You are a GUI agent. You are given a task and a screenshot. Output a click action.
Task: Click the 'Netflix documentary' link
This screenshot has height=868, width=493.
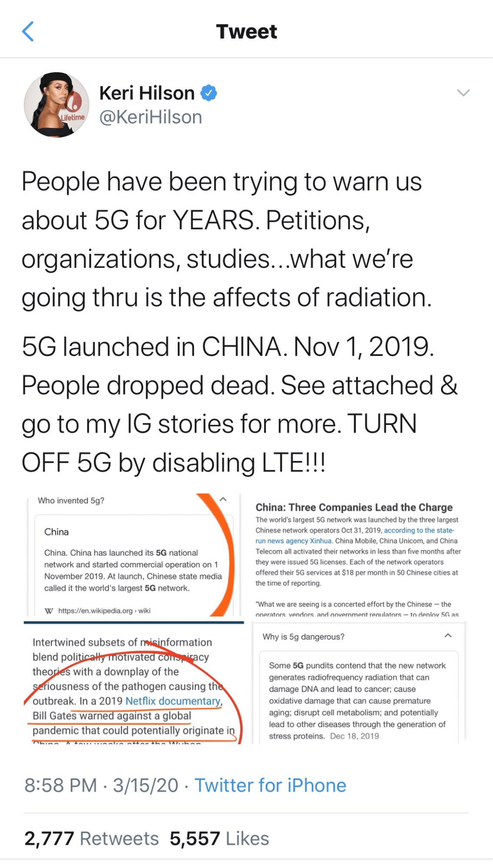pos(173,701)
